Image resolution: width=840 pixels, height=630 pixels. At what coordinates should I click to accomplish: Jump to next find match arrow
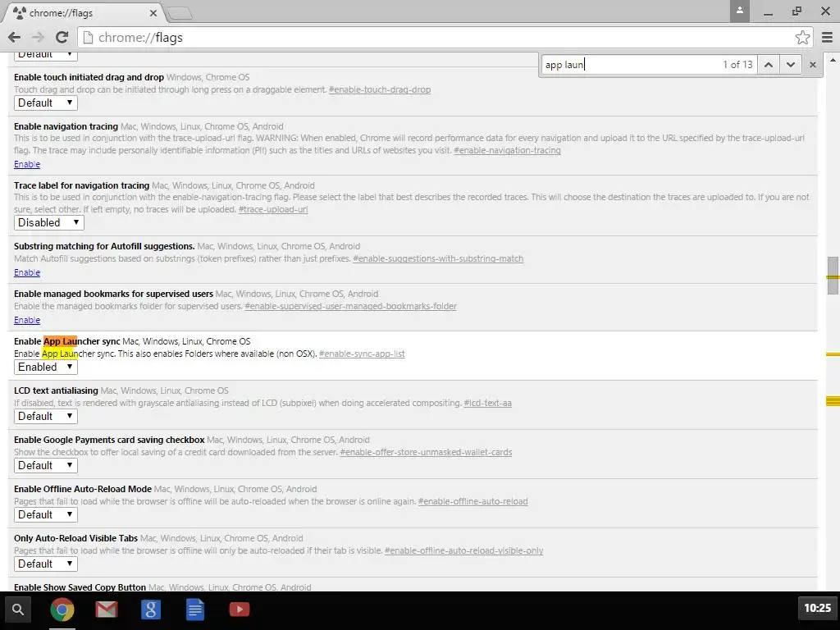pos(790,65)
